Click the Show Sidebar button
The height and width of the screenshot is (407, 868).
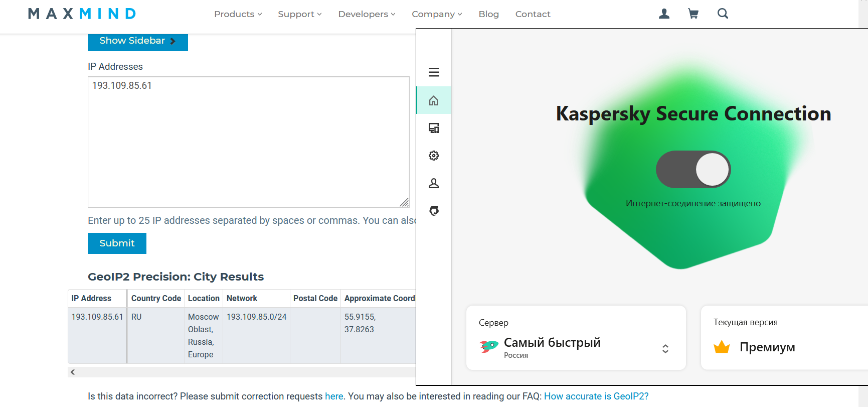tap(137, 41)
